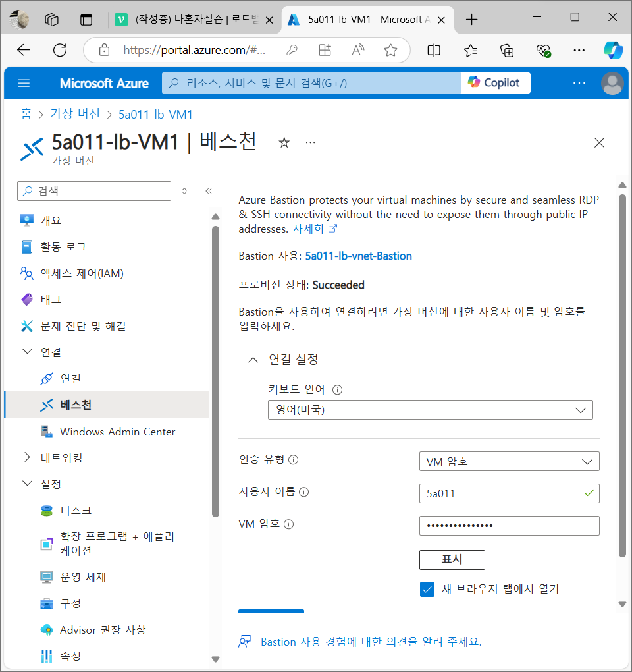Collapse the 연결 group in the sidebar

click(28, 352)
